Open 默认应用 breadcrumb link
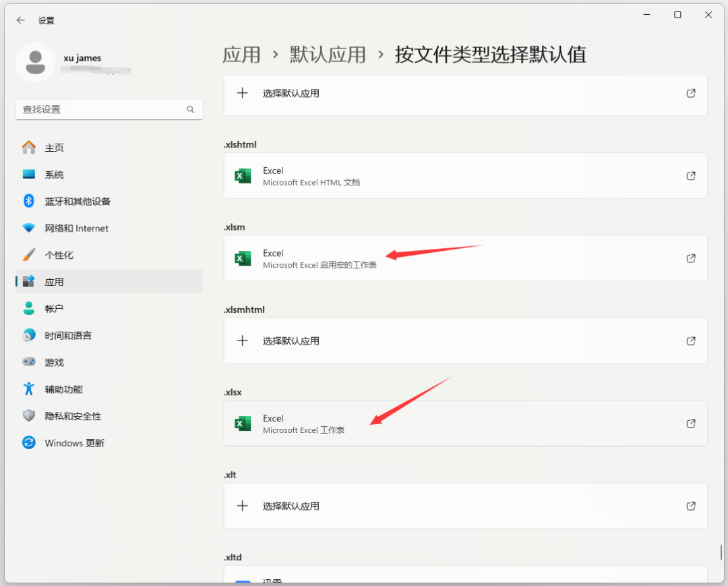728x586 pixels. (327, 55)
